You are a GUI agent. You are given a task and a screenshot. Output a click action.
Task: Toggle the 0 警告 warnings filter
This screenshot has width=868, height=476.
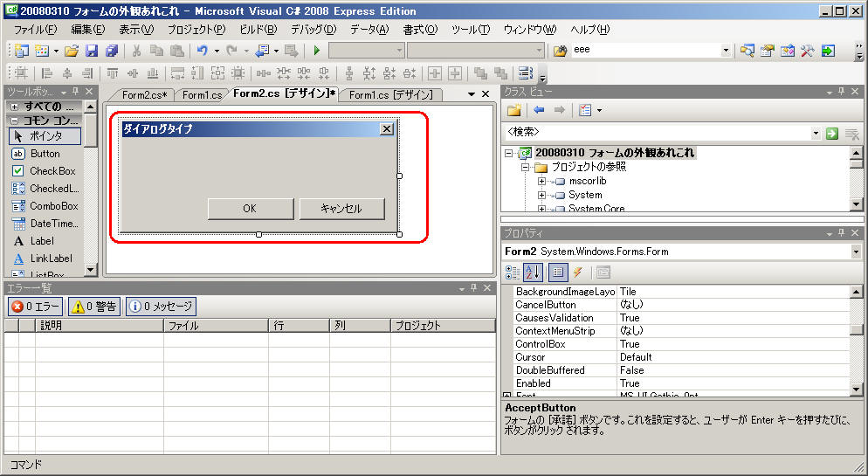point(94,307)
